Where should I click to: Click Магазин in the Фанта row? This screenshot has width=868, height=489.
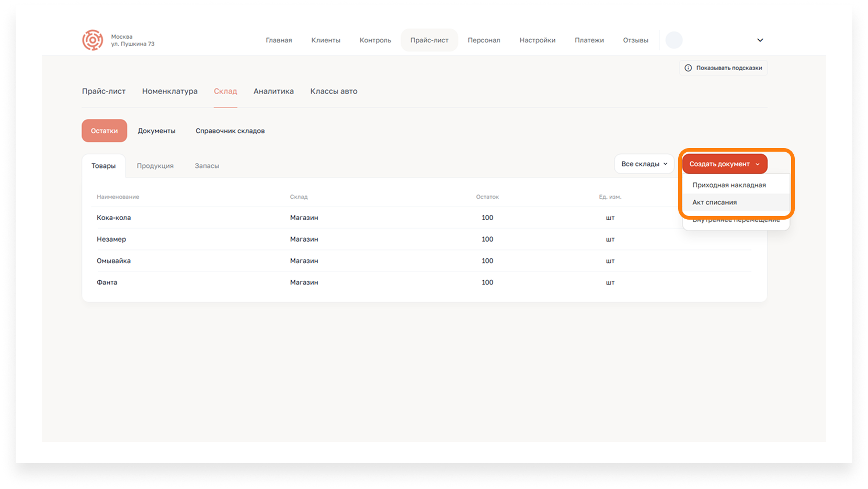(304, 282)
